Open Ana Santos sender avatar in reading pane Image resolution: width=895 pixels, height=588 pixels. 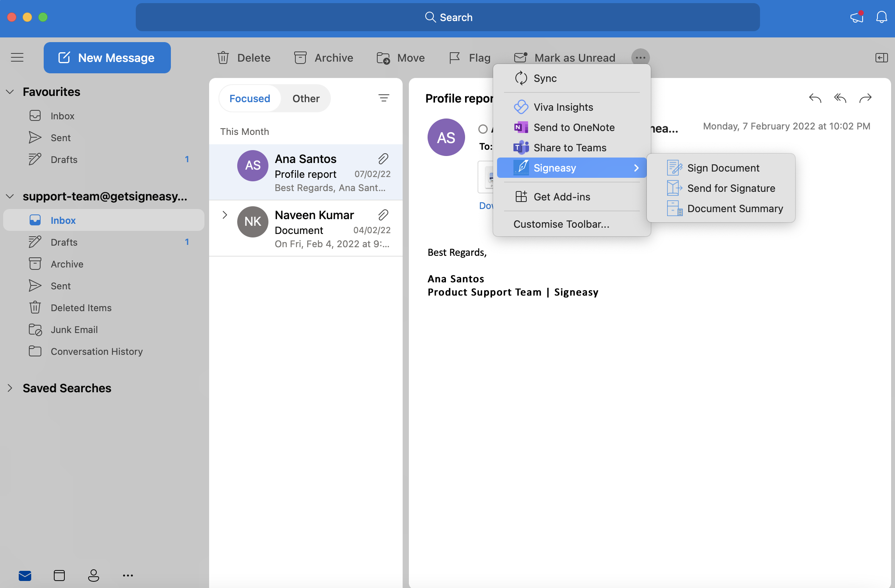(446, 137)
